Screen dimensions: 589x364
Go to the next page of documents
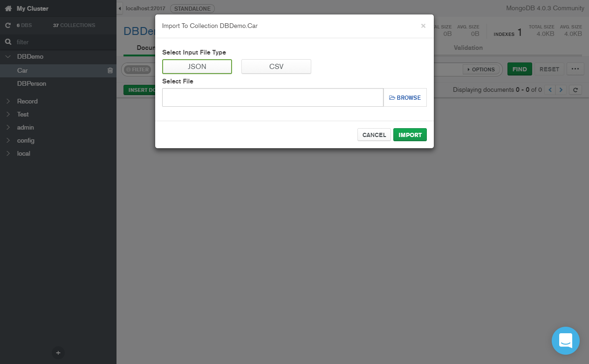click(x=561, y=90)
